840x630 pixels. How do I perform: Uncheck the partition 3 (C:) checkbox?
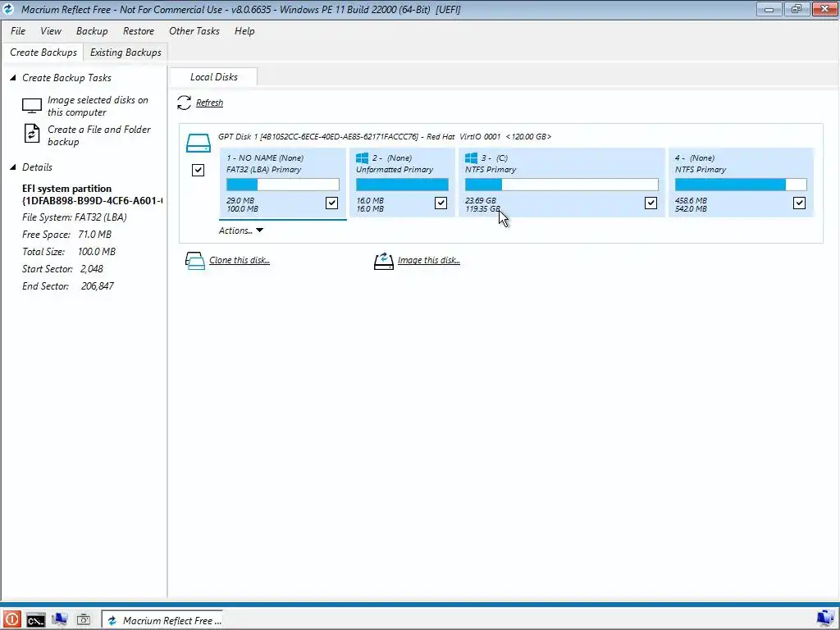651,203
